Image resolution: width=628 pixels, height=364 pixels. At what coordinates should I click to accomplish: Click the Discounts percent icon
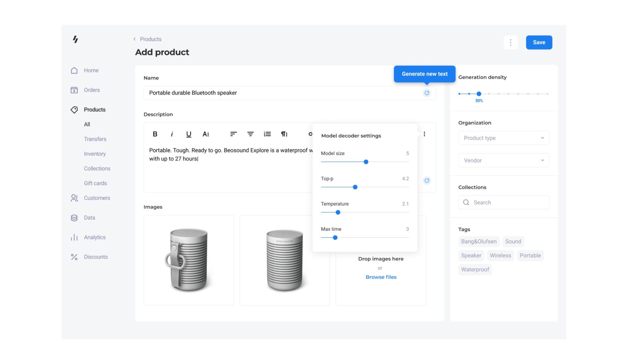tap(74, 257)
